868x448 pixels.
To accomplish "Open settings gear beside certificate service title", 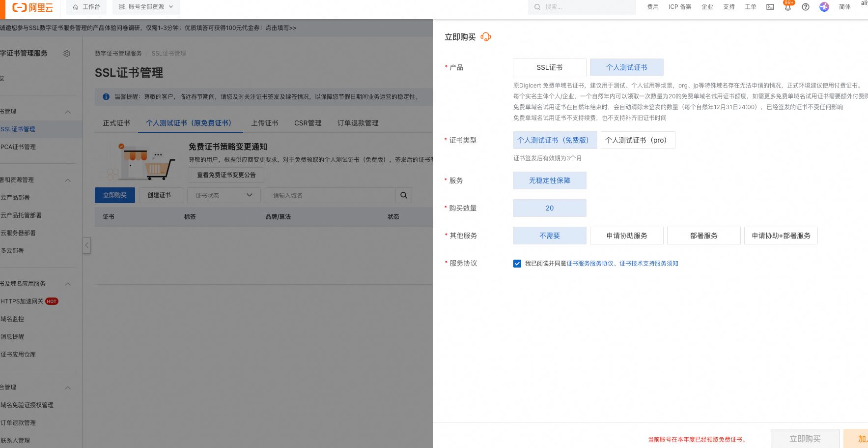I will tap(67, 53).
